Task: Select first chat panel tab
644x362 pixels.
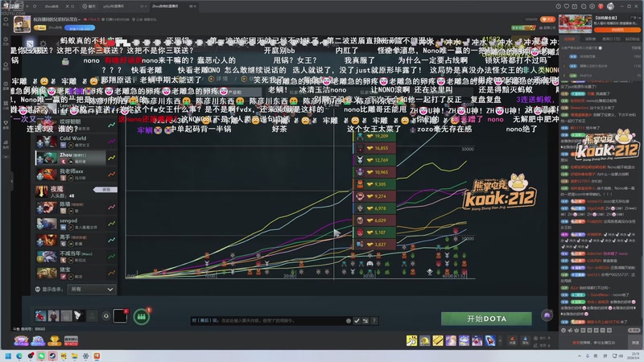Action: pos(569,39)
